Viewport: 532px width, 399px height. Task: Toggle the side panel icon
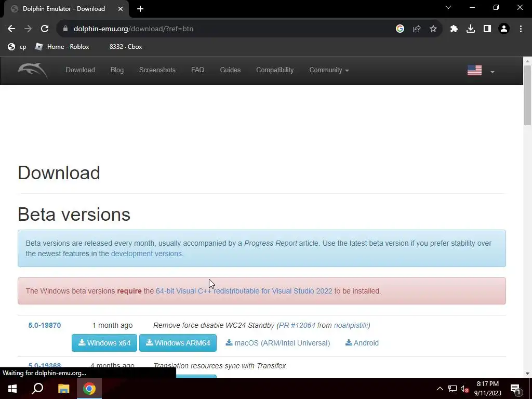point(487,29)
